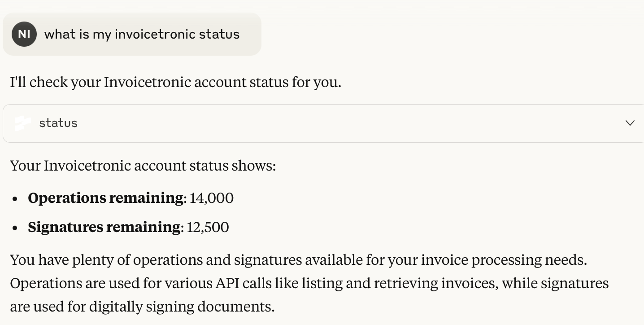
Task: Click the value 12,500
Action: (208, 227)
